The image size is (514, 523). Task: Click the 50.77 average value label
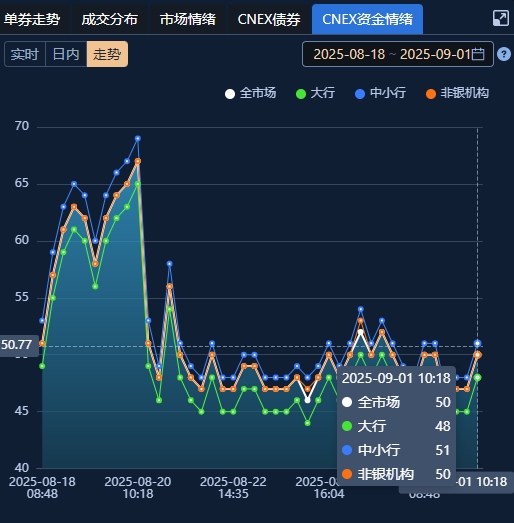click(18, 345)
